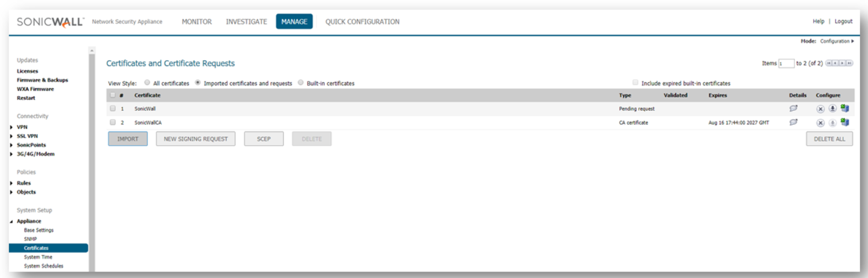This screenshot has width=868, height=278.
Task: Open the INVESTIGATE tab
Action: [246, 22]
